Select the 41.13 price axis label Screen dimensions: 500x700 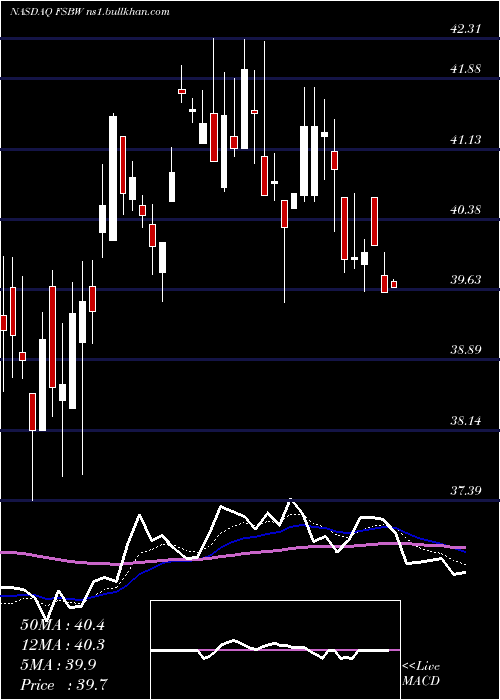465,140
